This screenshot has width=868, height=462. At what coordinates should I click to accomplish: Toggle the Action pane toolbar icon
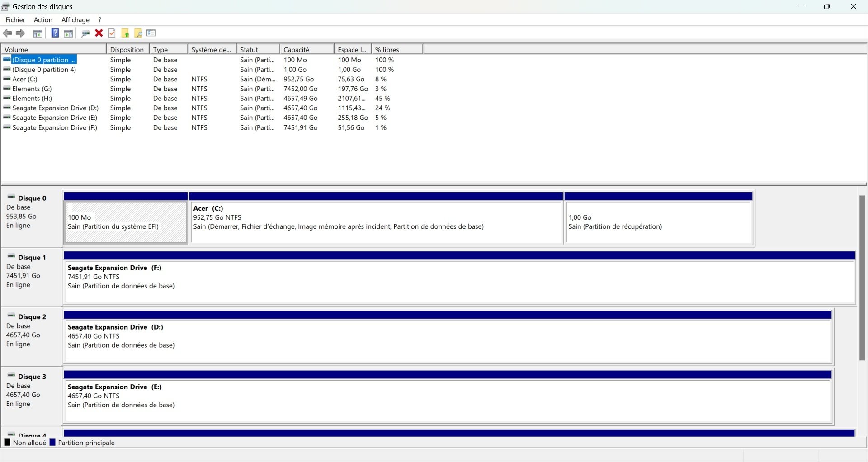(68, 33)
